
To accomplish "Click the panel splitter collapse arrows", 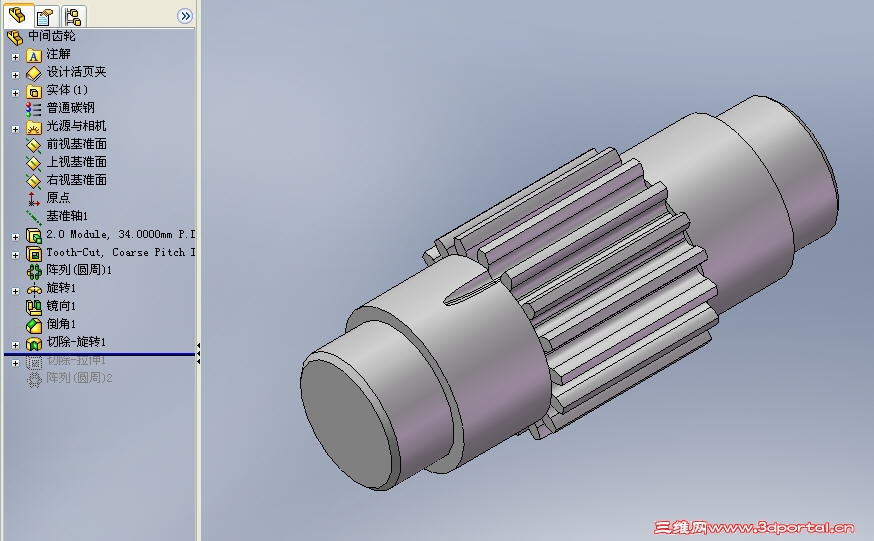I will tap(198, 354).
